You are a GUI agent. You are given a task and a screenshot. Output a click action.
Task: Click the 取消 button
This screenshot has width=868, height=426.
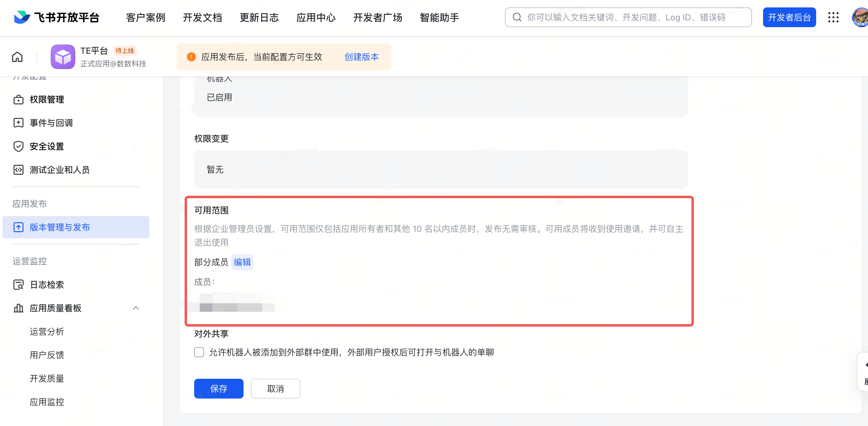276,389
